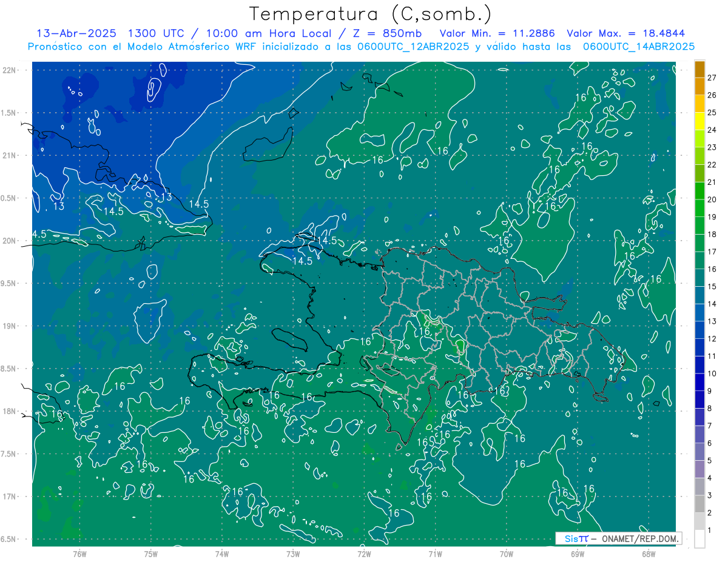
Task: Click the number 13 on the color scale
Action: tap(713, 321)
